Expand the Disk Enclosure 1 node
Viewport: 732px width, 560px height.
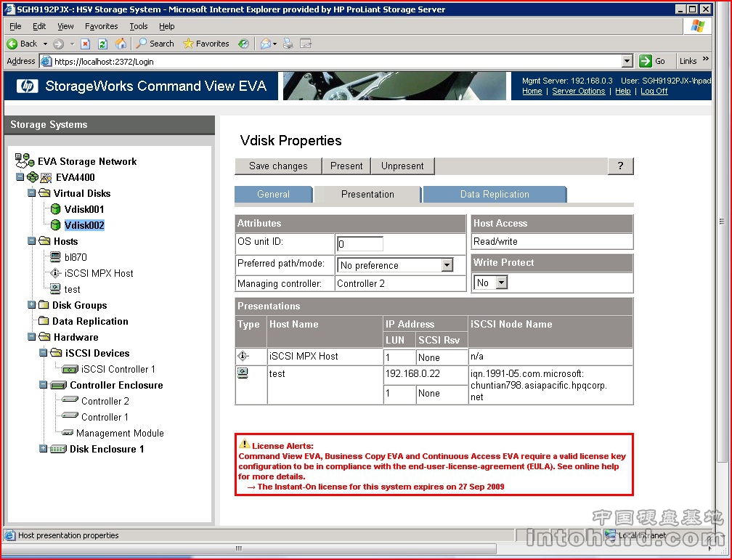44,448
